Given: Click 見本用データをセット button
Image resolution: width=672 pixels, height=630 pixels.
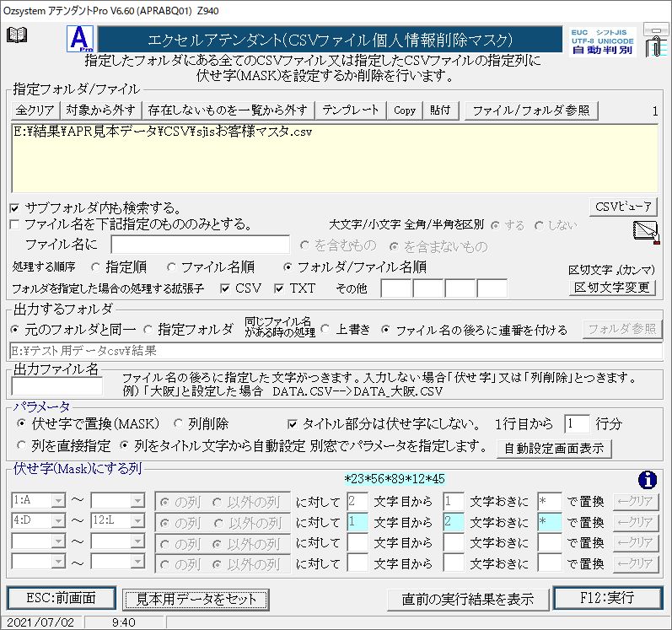Looking at the screenshot, I should point(196,599).
